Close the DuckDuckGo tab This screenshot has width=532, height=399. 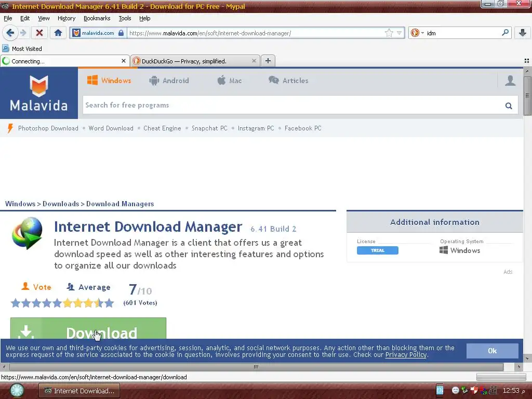(254, 61)
